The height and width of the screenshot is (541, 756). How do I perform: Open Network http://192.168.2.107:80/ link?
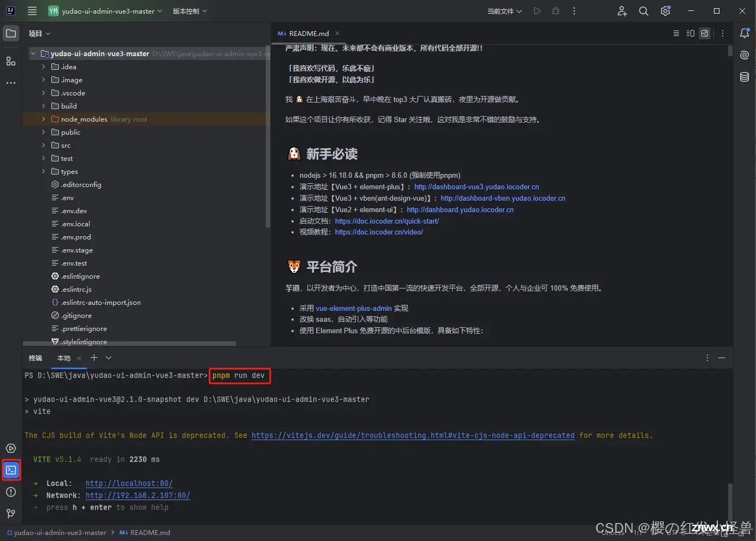pyautogui.click(x=138, y=495)
